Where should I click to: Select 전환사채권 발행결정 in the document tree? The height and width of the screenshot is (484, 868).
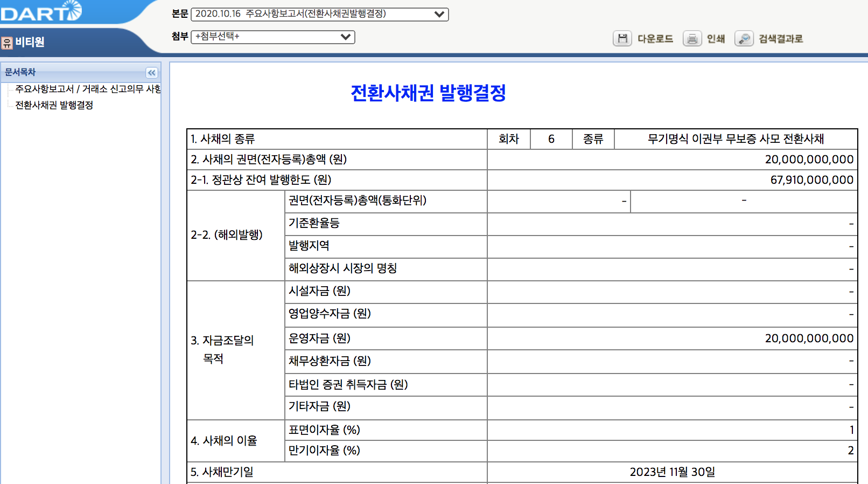tap(54, 105)
